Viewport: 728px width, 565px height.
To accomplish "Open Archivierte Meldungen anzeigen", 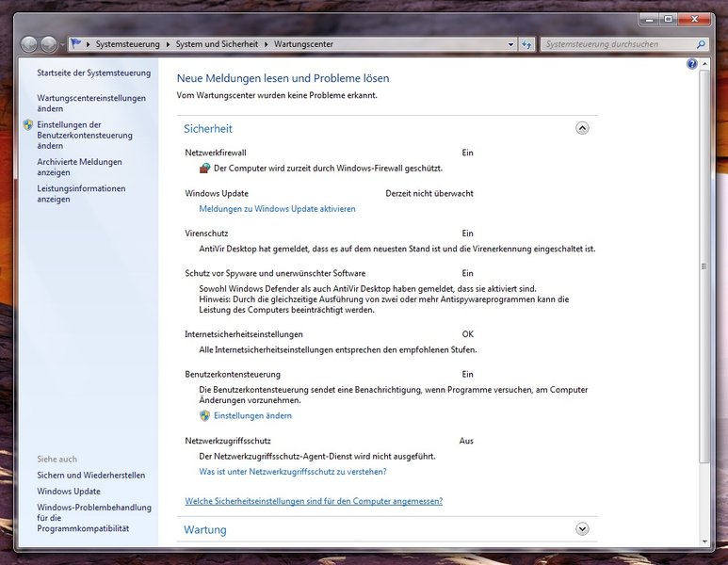I will click(x=79, y=167).
